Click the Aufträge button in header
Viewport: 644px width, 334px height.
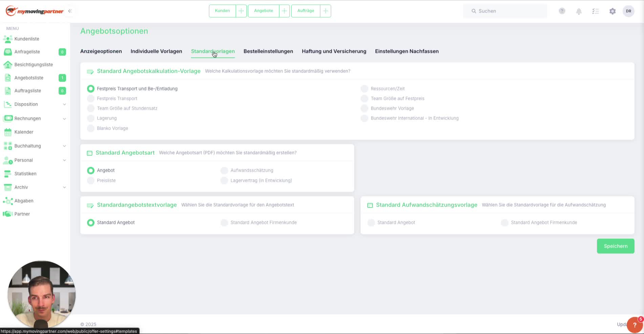pos(306,11)
